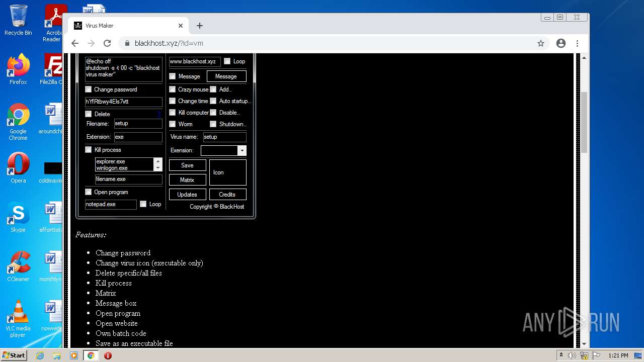Open Acrobat Reader desktop shortcut
The image size is (644, 362).
point(53,23)
